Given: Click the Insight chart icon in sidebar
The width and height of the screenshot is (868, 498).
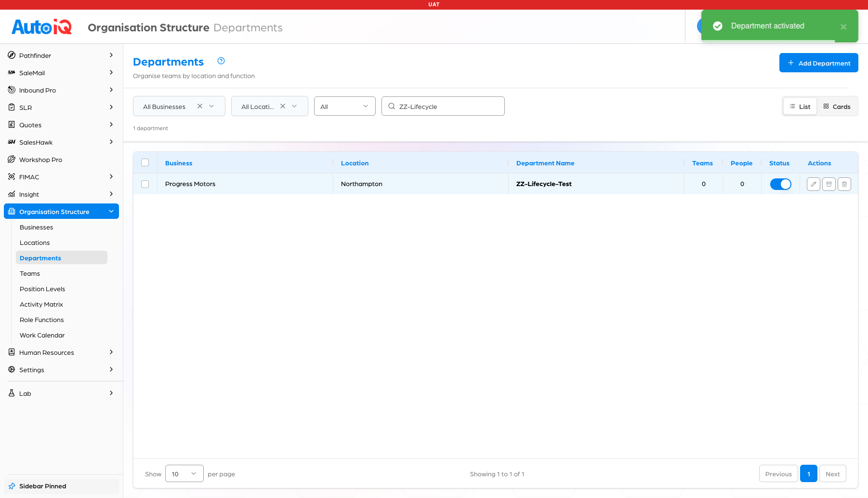Looking at the screenshot, I should (x=12, y=194).
